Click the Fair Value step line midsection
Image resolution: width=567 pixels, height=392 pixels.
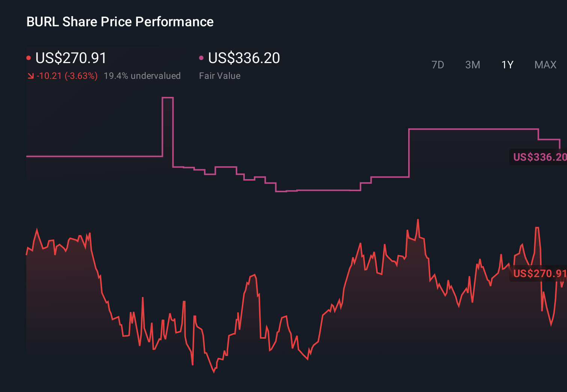click(x=319, y=191)
